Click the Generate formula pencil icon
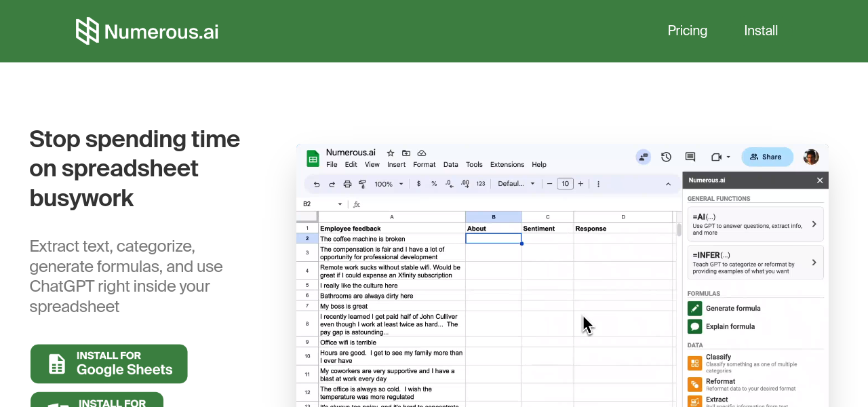Screen dimensions: 868x407 tap(694, 309)
